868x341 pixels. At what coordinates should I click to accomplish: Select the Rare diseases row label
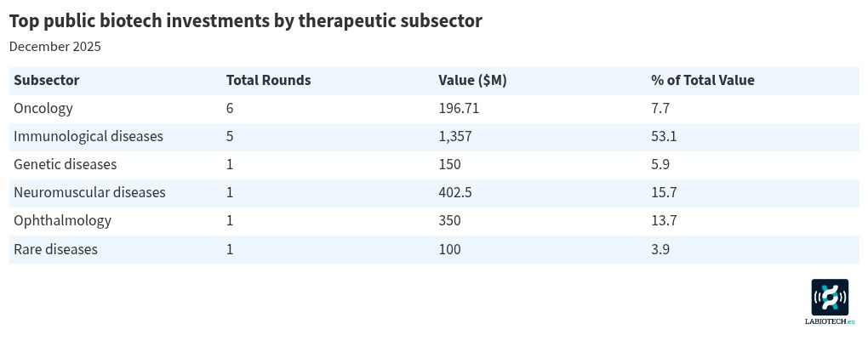tap(55, 250)
